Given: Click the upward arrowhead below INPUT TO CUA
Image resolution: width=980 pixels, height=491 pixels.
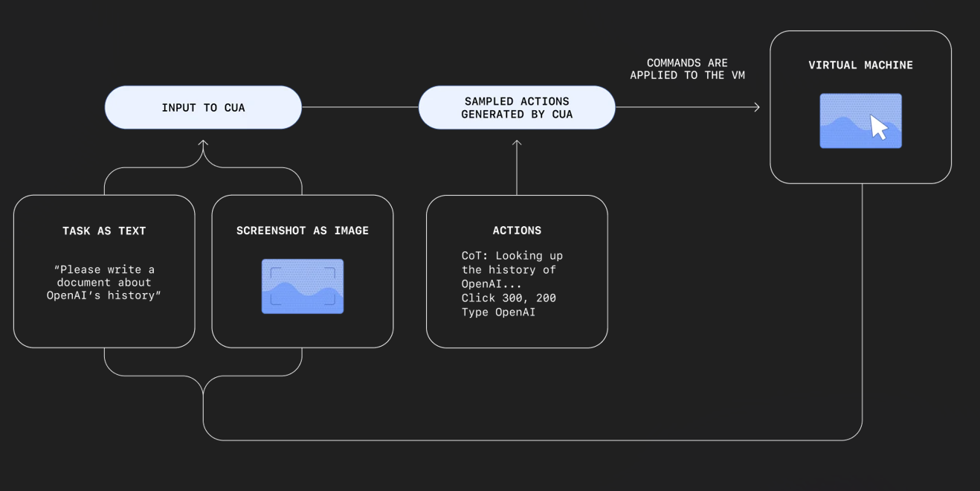Looking at the screenshot, I should [203, 144].
